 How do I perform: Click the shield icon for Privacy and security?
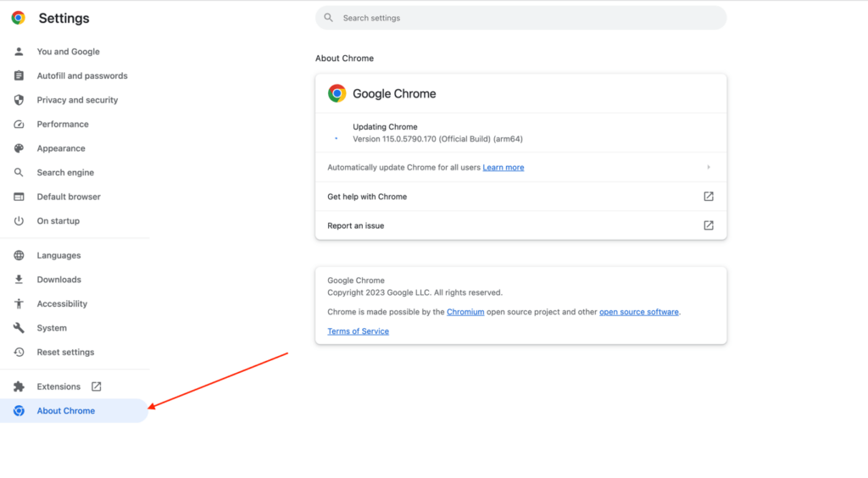19,100
